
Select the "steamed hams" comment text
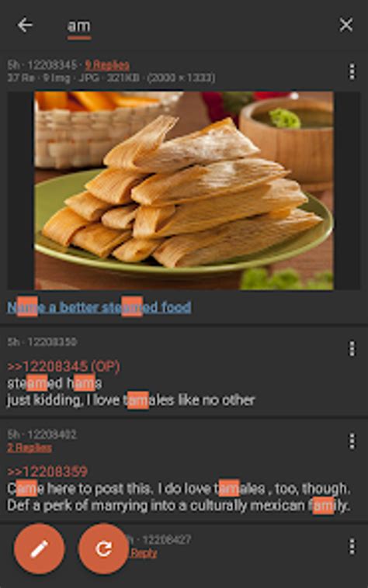click(x=54, y=383)
